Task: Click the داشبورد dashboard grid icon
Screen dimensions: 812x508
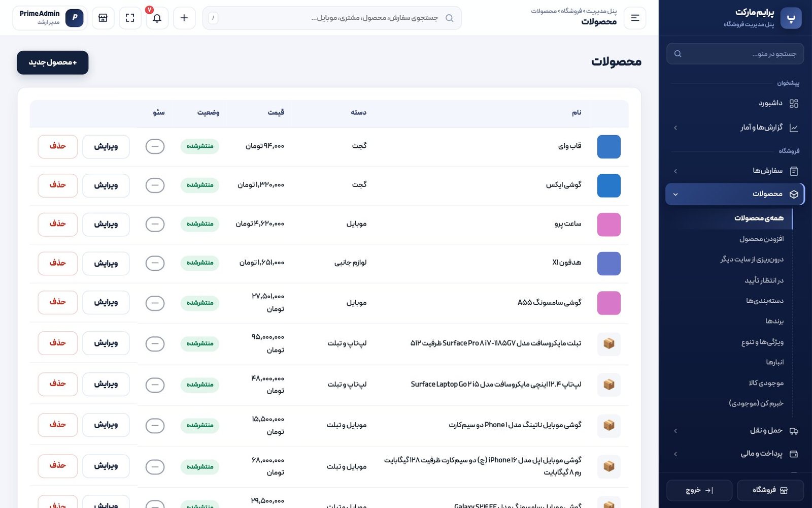Action: click(794, 104)
